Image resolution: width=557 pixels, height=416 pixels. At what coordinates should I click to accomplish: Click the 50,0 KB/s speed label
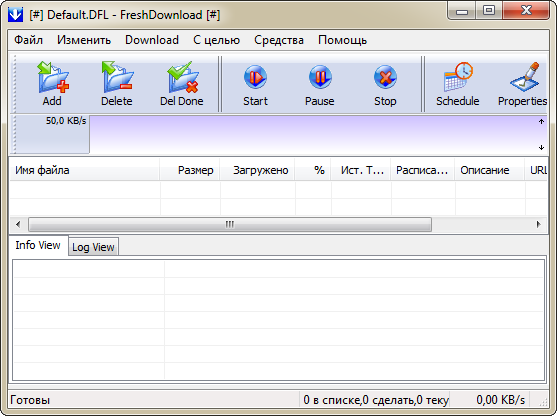coord(66,121)
